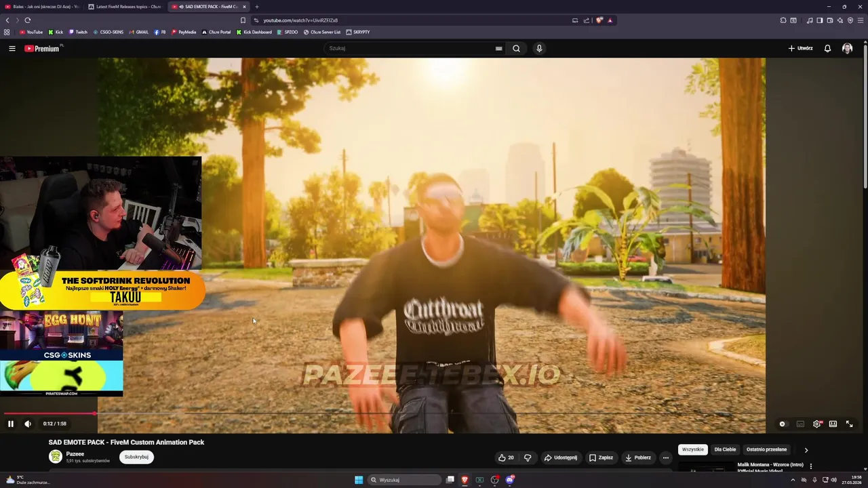Open the player settings gear
Image resolution: width=868 pixels, height=488 pixels.
(817, 424)
